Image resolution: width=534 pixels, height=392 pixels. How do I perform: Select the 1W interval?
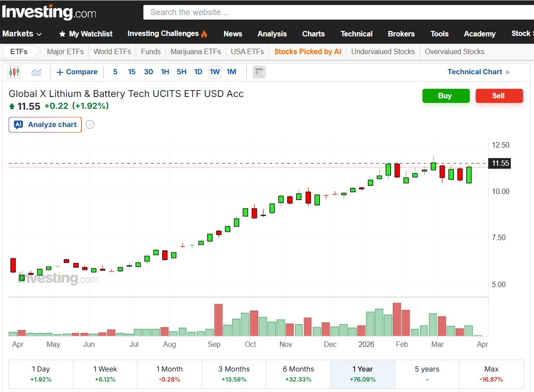tap(214, 72)
